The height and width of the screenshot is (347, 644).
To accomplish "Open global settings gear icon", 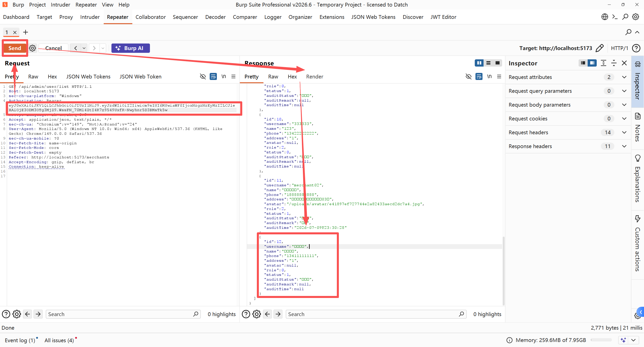I will tap(636, 17).
